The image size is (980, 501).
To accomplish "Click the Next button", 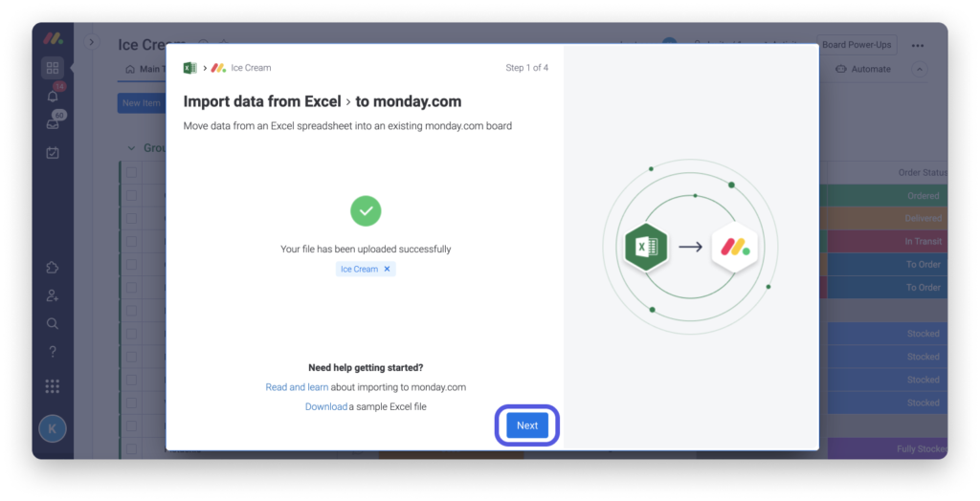I will point(526,425).
